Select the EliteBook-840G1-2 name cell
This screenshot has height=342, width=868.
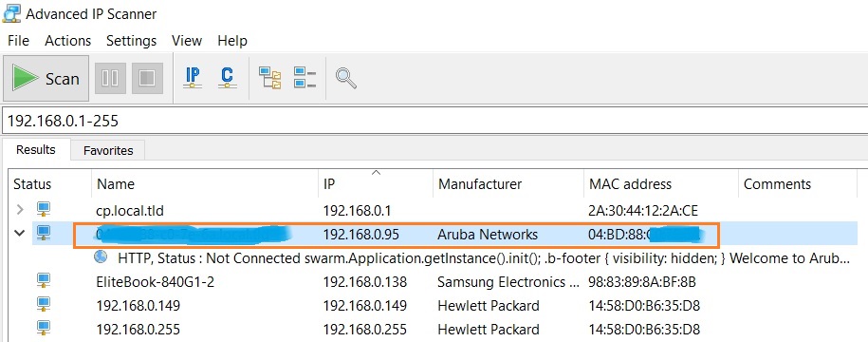click(x=155, y=282)
